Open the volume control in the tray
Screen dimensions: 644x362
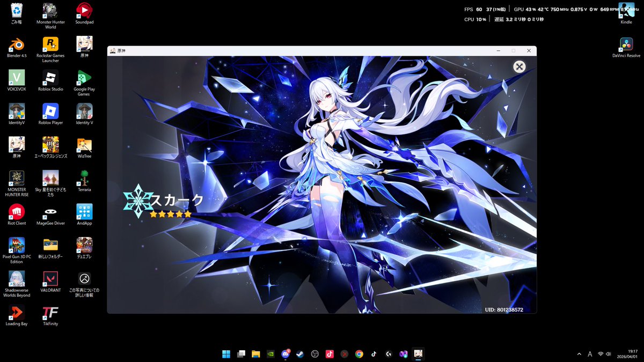click(609, 354)
